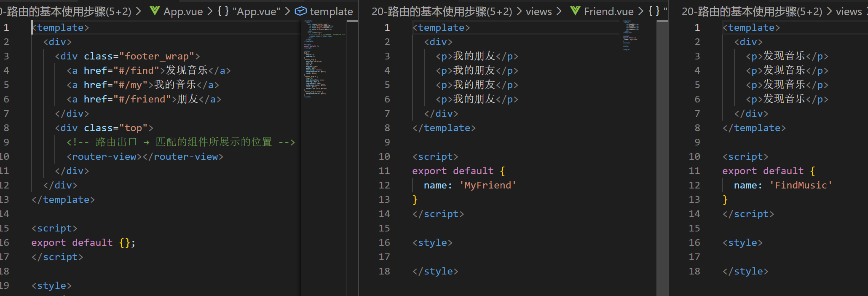This screenshot has height=296, width=868.
Task: Click the Vue icon beside App.vue breadcrumb
Action: pyautogui.click(x=155, y=11)
